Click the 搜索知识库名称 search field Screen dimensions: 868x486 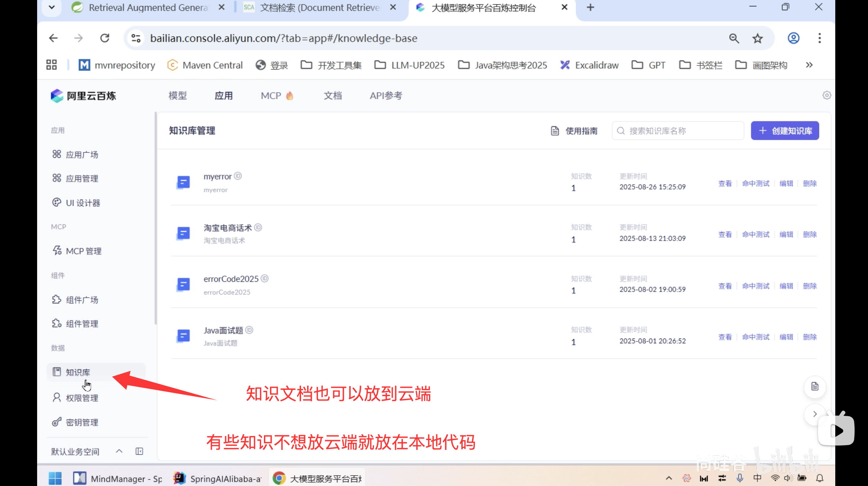(678, 131)
